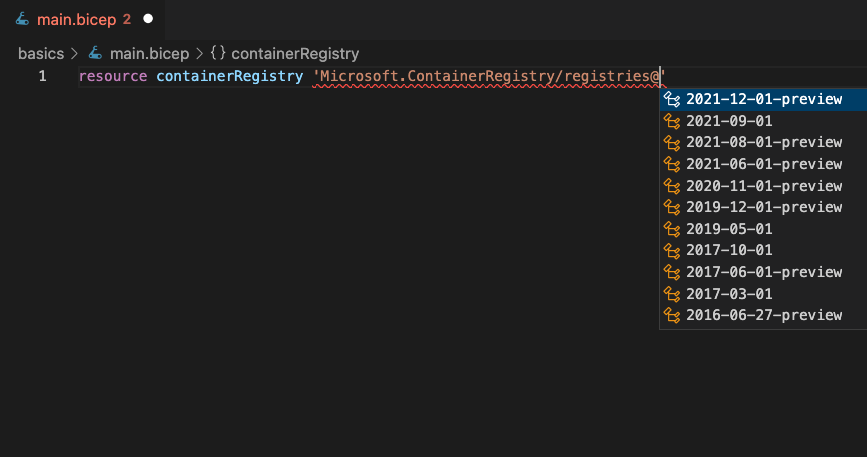Pick the 2021-08-01-preview completion item
This screenshot has width=867, height=457.
764,142
